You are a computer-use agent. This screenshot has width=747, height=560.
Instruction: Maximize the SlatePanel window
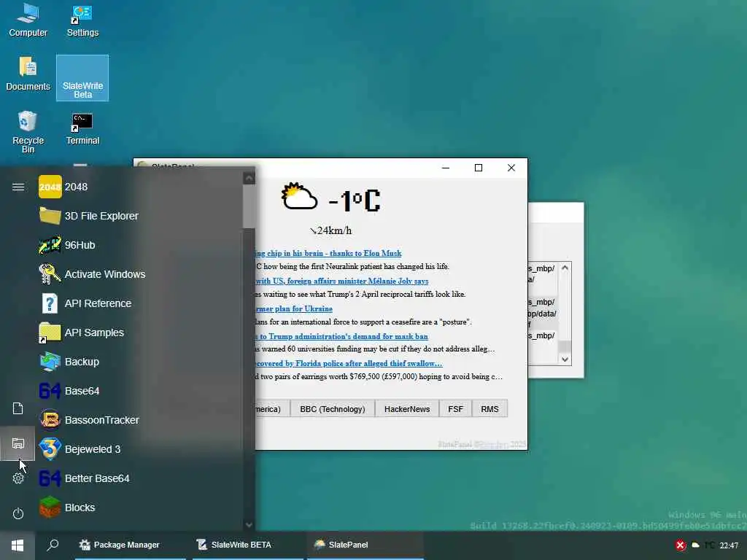[x=479, y=168]
